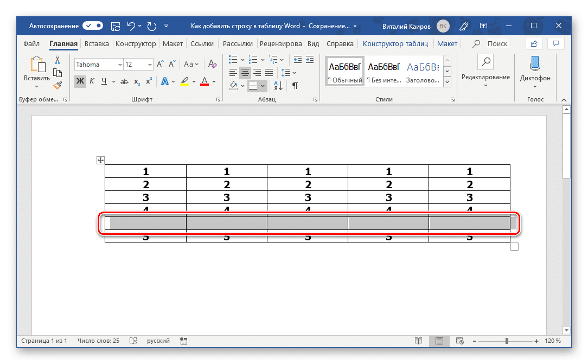Open the Редактирование panel button
This screenshot has height=364, width=588.
486,71
